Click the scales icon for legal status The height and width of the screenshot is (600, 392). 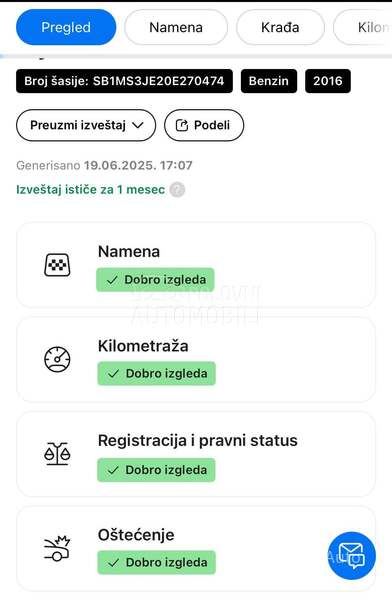(x=57, y=454)
